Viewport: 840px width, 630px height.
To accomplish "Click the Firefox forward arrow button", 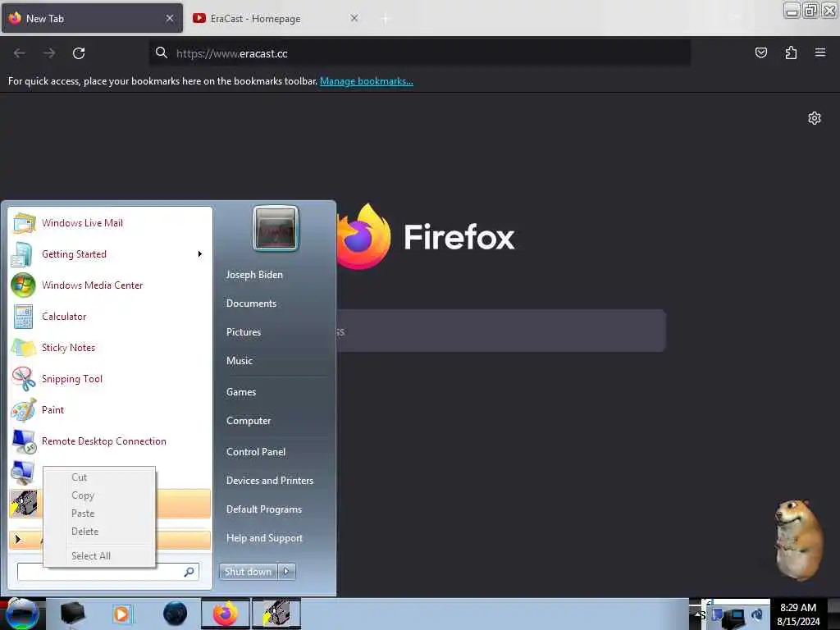I will point(49,53).
